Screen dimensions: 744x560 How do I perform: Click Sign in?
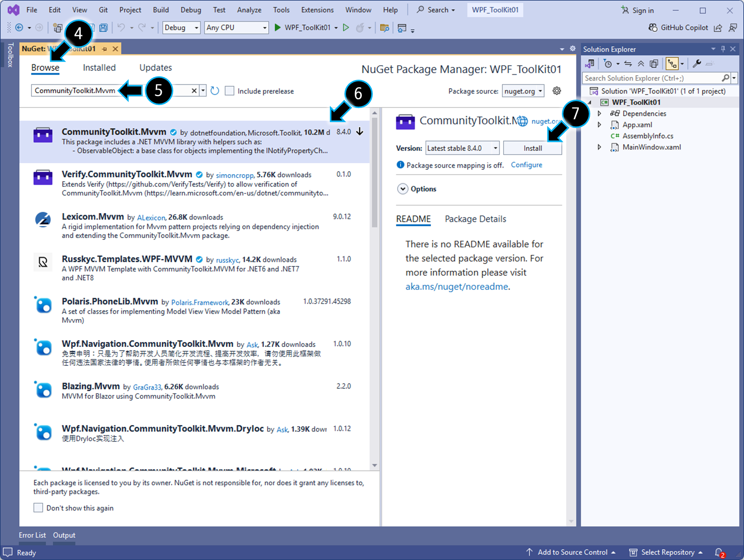[638, 10]
